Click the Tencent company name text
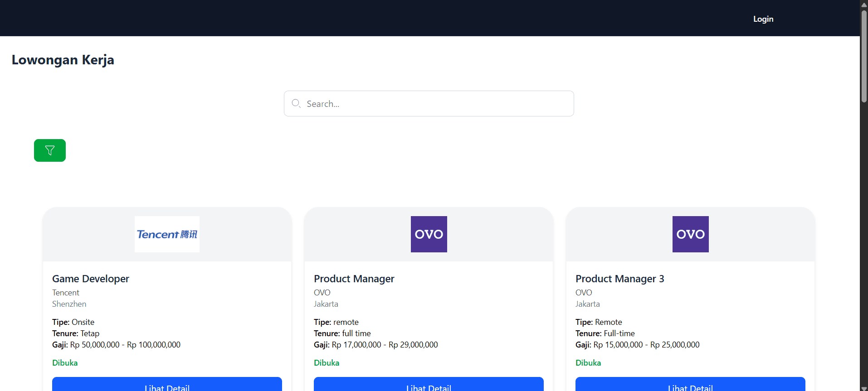Screen dimensions: 868x391 [66, 293]
